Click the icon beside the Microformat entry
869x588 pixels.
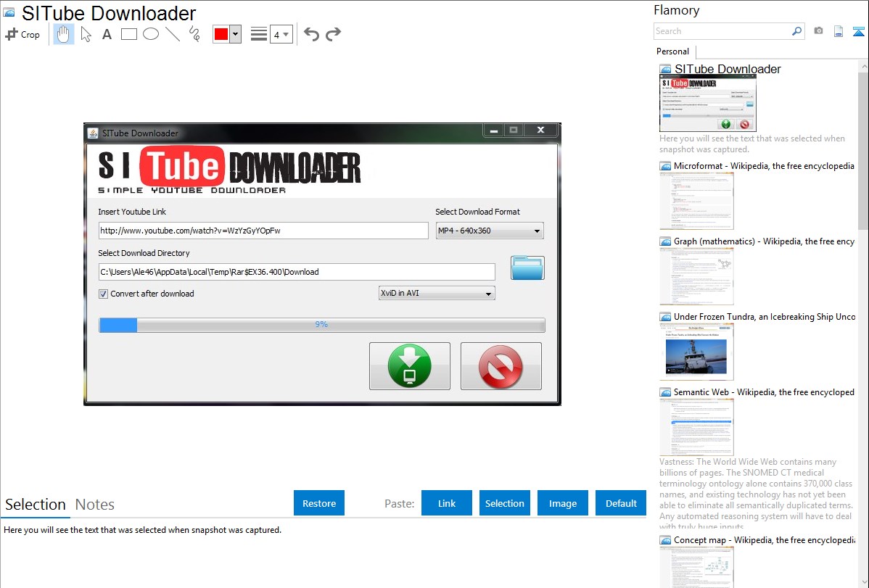[x=665, y=166]
